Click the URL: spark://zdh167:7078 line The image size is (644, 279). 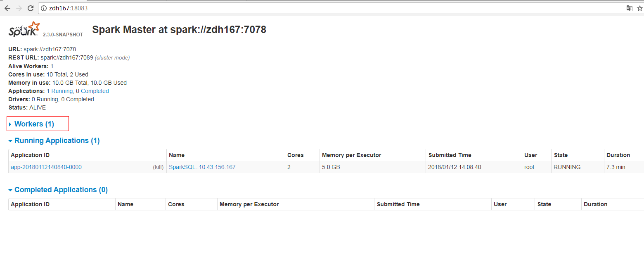42,49
